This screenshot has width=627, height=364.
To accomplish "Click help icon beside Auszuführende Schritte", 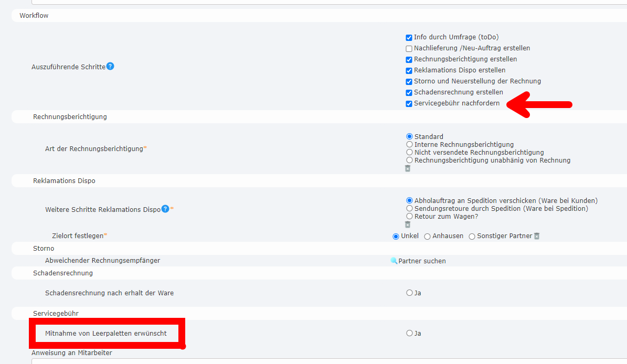I will [x=110, y=67].
